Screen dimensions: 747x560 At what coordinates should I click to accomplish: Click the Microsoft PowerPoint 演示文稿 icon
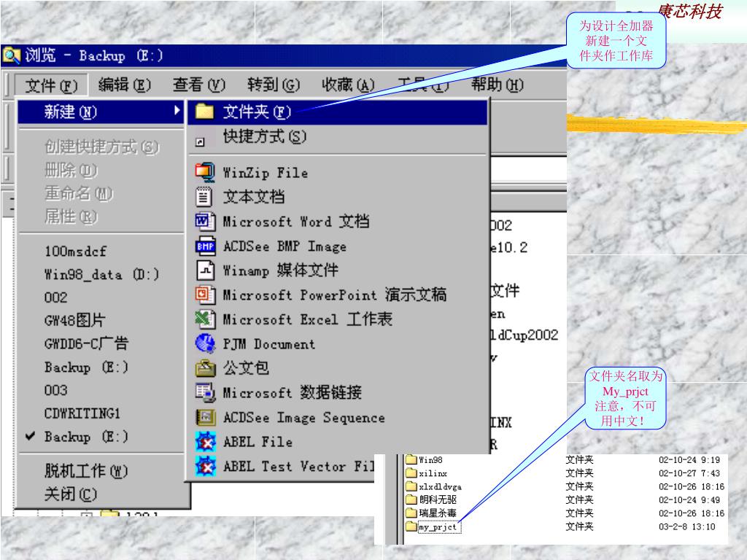205,295
